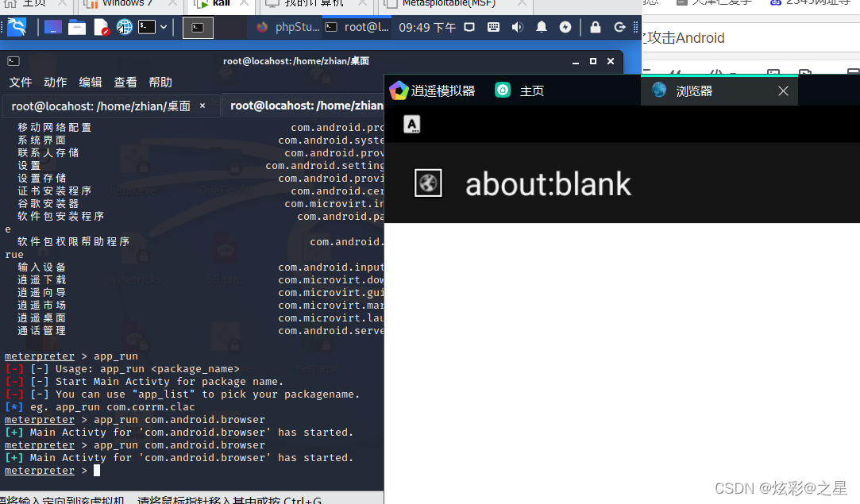
Task: Launch the text editor panel icon
Action: click(x=101, y=27)
